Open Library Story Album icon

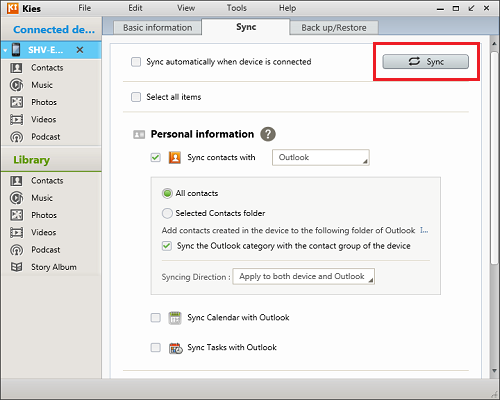(x=16, y=267)
